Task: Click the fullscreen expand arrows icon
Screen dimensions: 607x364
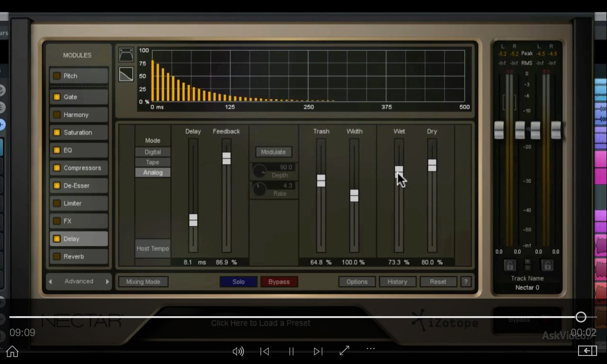Action: click(x=344, y=350)
